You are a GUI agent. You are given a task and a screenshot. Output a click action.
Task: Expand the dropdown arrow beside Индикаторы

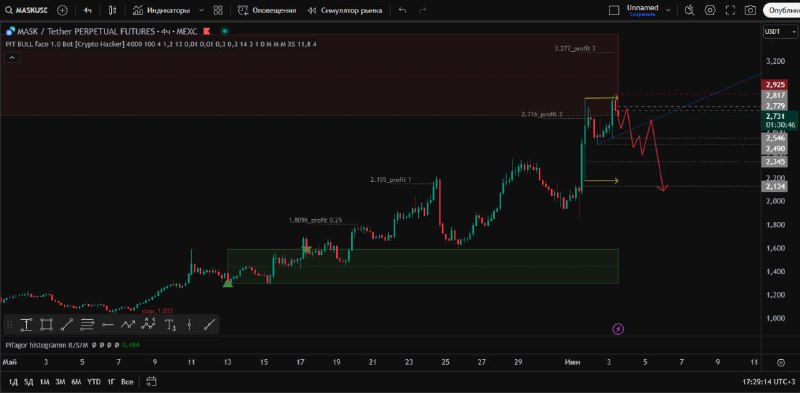point(201,10)
